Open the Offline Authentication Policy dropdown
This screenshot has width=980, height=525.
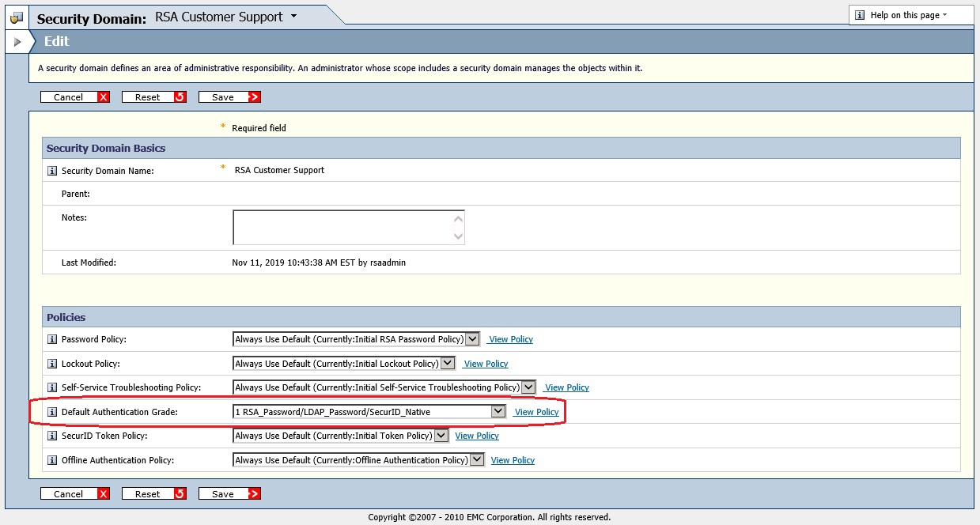[477, 459]
